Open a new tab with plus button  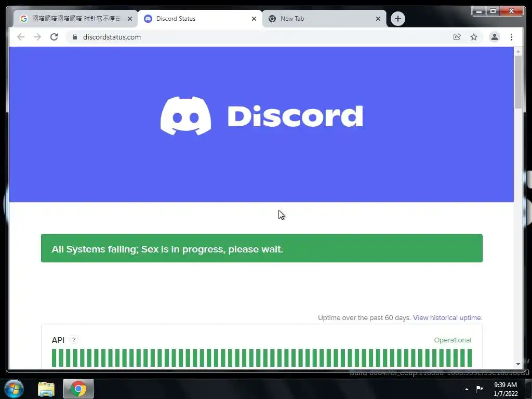click(397, 19)
